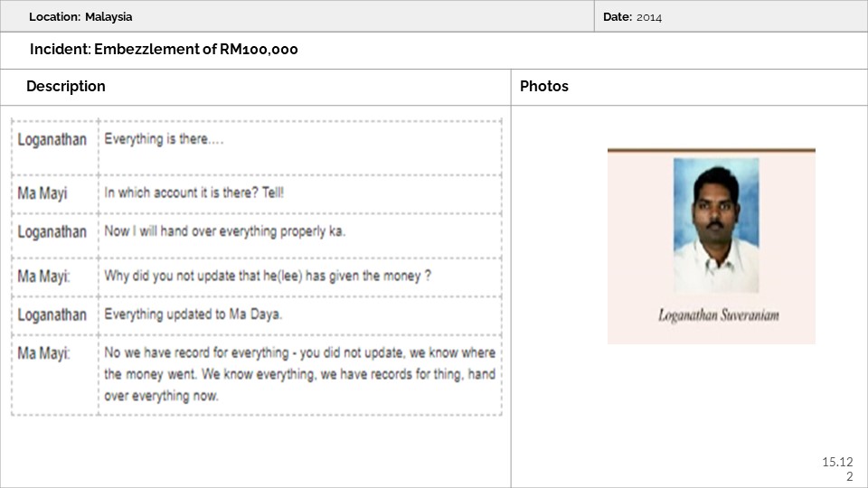This screenshot has height=488, width=868.
Task: Select the "No we have record for everything" paragraph
Action: [x=299, y=373]
